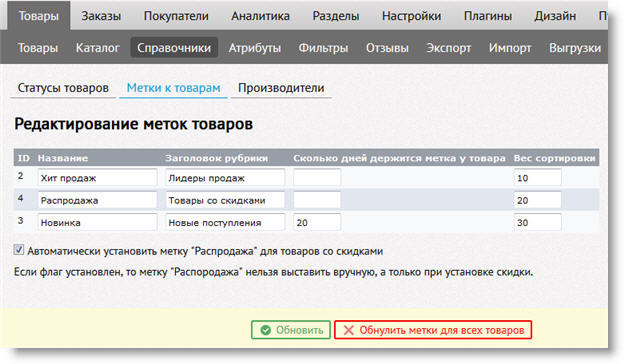Image resolution: width=624 pixels, height=364 pixels.
Task: Select the Справочники submenu item
Action: [174, 48]
